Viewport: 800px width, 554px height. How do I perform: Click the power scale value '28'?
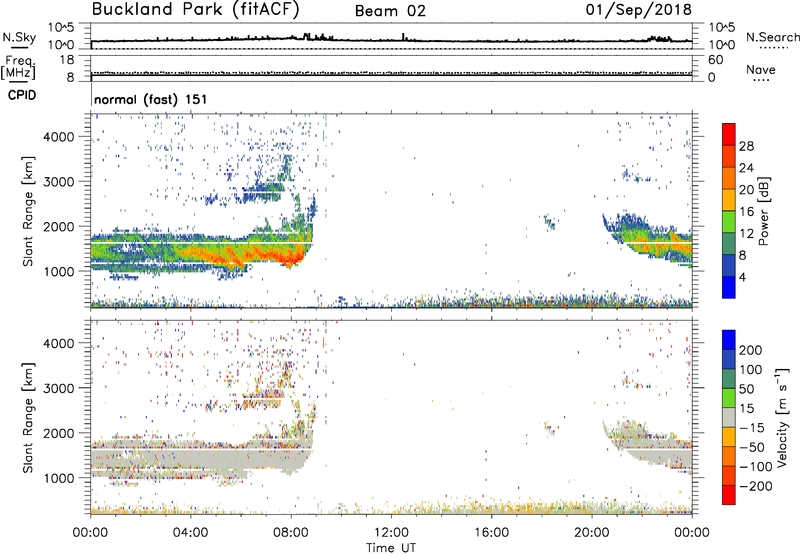click(x=746, y=146)
